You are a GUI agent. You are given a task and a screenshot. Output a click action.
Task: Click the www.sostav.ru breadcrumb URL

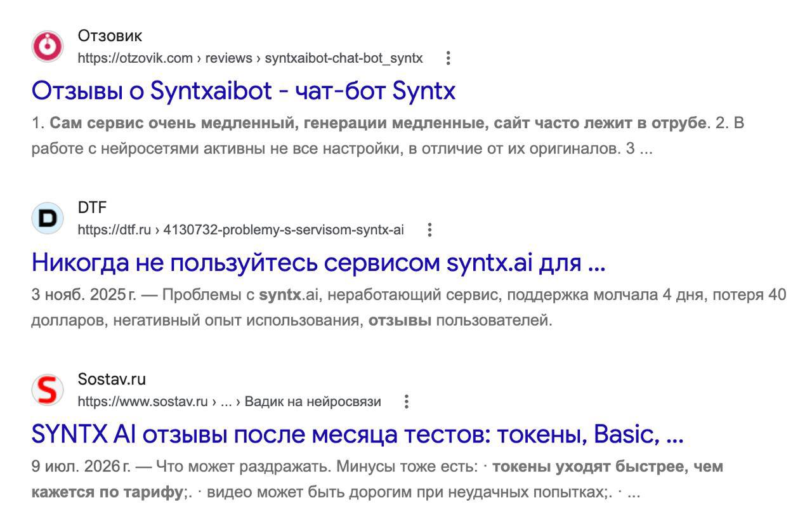(x=229, y=402)
